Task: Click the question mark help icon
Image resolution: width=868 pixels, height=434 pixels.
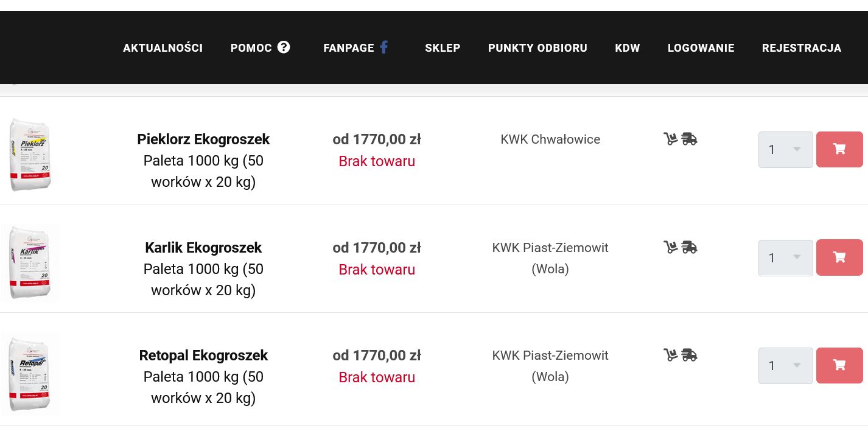Action: pyautogui.click(x=284, y=47)
